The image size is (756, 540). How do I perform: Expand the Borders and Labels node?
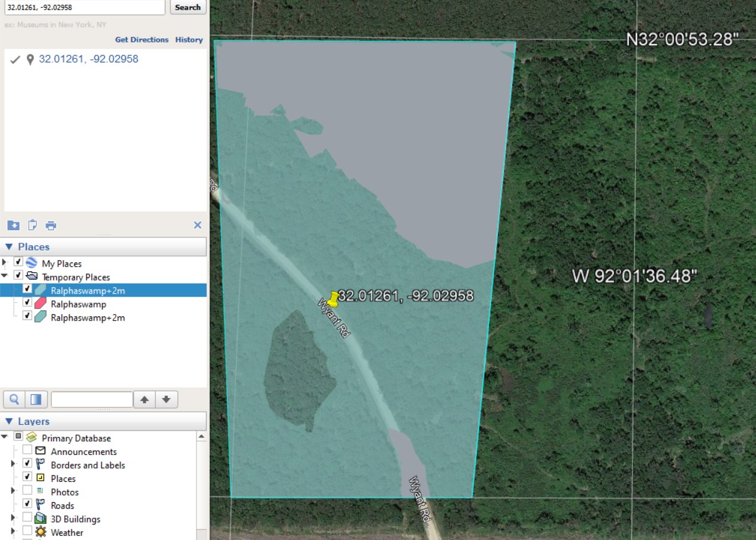(x=13, y=464)
